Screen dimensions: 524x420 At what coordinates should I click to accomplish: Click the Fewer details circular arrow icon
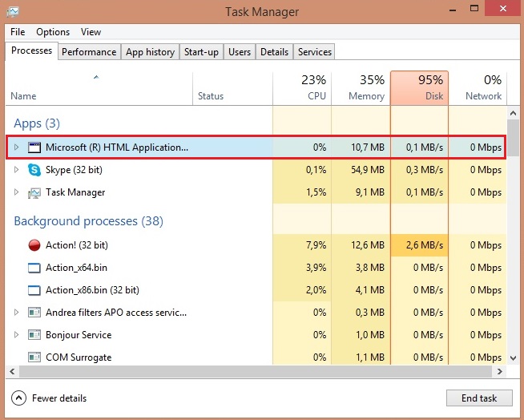coord(18,398)
